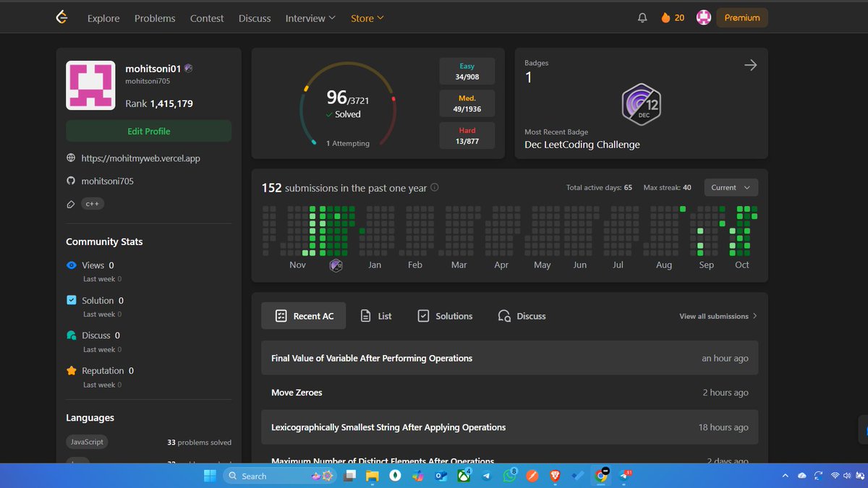Image resolution: width=868 pixels, height=488 pixels.
Task: Open Contest in the navbar
Action: (x=207, y=18)
